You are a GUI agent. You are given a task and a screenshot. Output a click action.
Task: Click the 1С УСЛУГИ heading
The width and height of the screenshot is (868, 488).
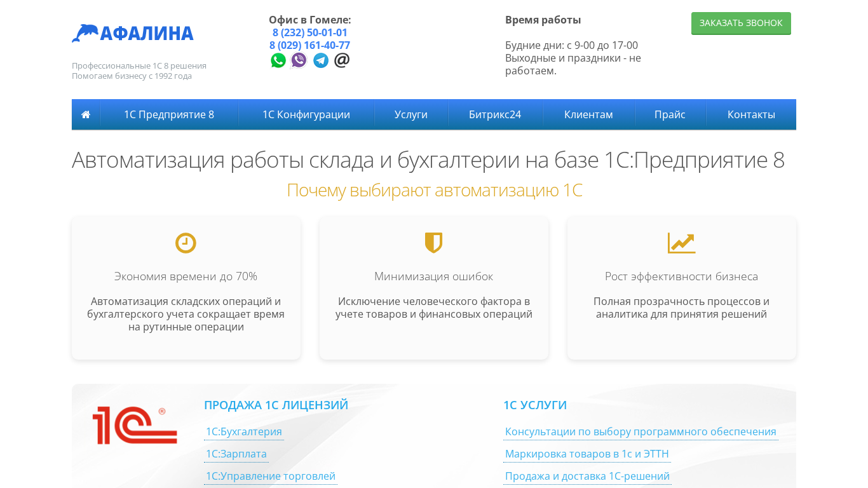point(535,405)
